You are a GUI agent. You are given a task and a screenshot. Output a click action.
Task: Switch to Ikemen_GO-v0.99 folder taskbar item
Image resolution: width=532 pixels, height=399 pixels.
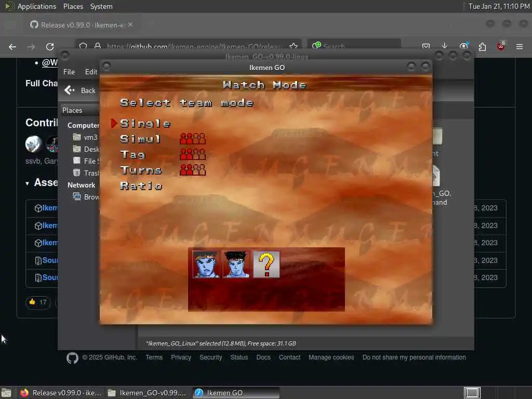[147, 393]
